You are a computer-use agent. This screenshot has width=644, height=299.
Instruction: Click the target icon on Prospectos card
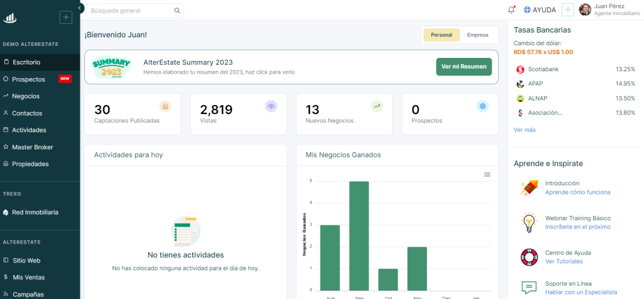(x=482, y=106)
